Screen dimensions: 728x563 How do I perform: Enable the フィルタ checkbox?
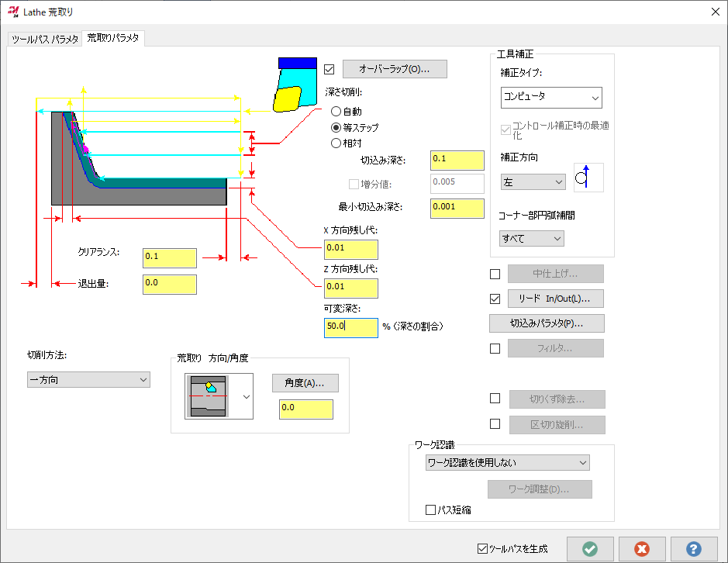[495, 348]
